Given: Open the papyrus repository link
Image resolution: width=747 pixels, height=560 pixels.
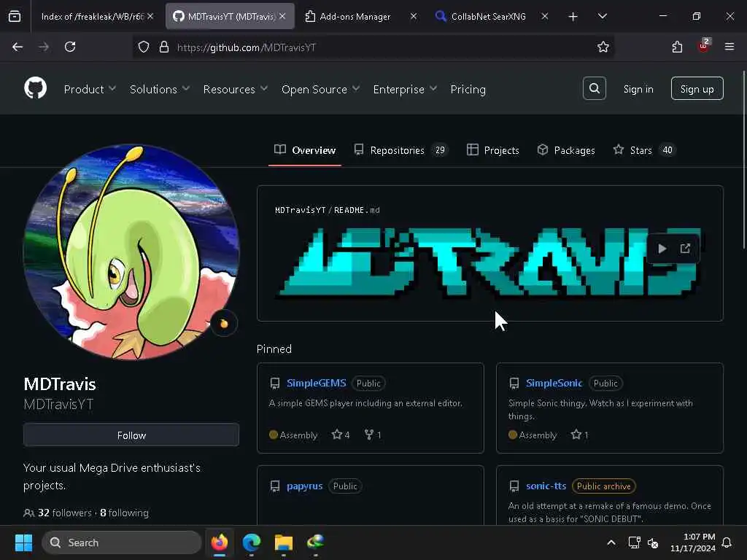Looking at the screenshot, I should tap(304, 486).
